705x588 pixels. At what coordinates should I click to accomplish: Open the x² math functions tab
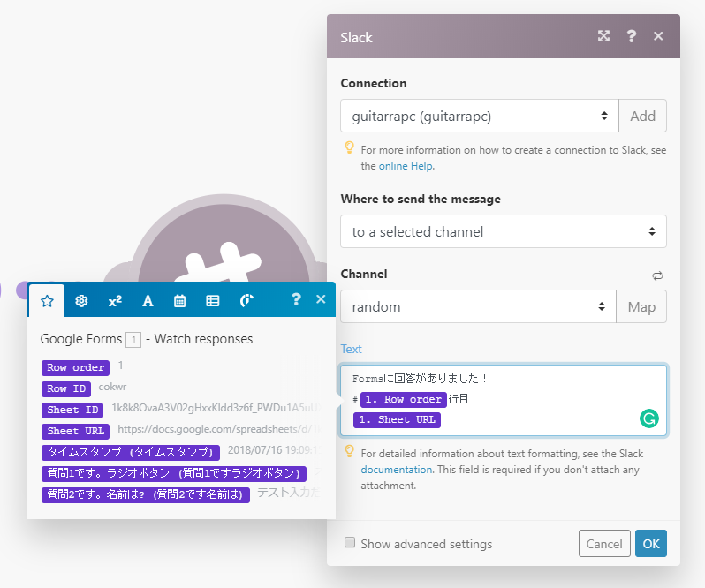pyautogui.click(x=115, y=300)
